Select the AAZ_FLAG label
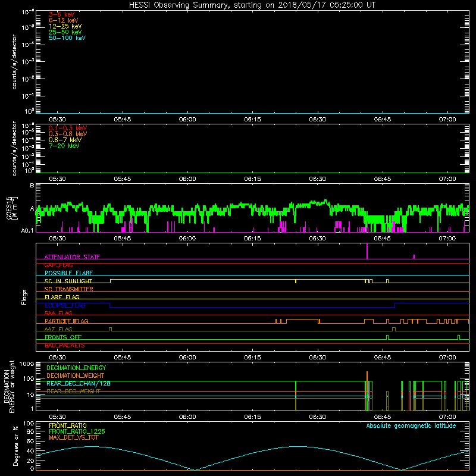 (58, 329)
